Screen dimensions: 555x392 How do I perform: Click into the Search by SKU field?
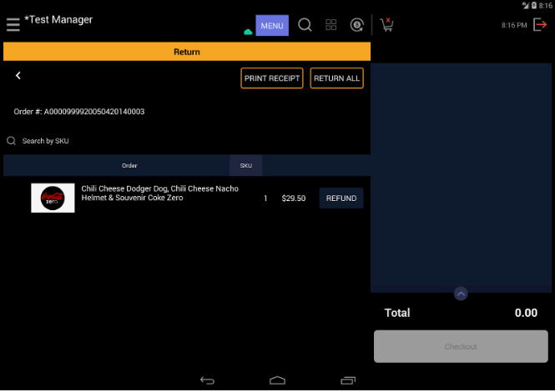(187, 141)
